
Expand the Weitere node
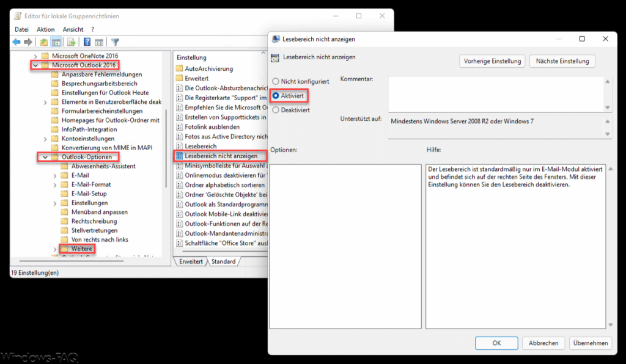coord(54,249)
